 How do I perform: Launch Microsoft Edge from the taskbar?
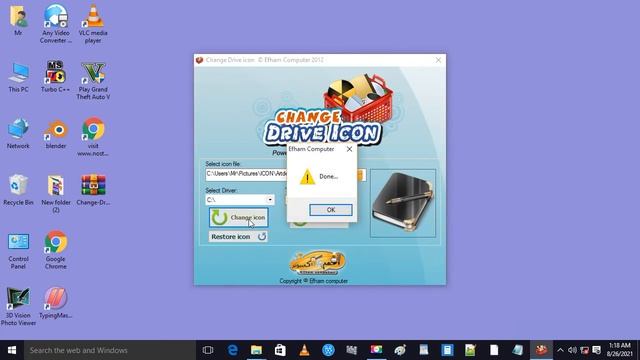(233, 350)
